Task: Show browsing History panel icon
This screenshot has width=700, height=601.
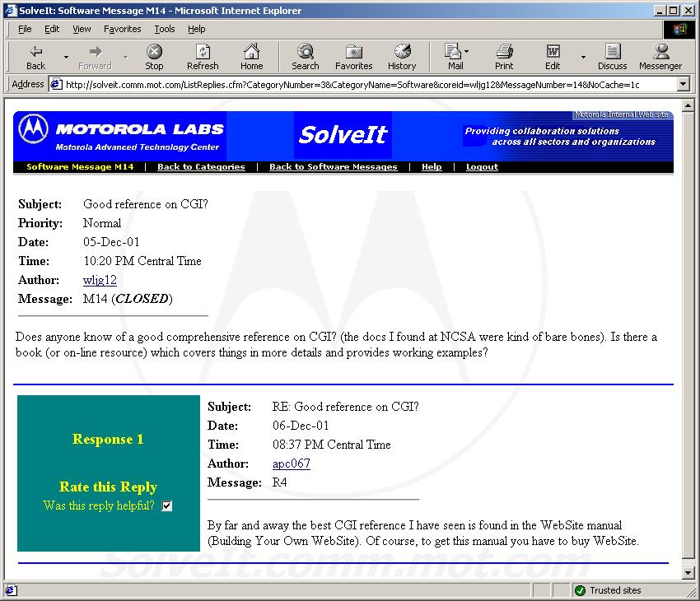Action: (x=402, y=56)
